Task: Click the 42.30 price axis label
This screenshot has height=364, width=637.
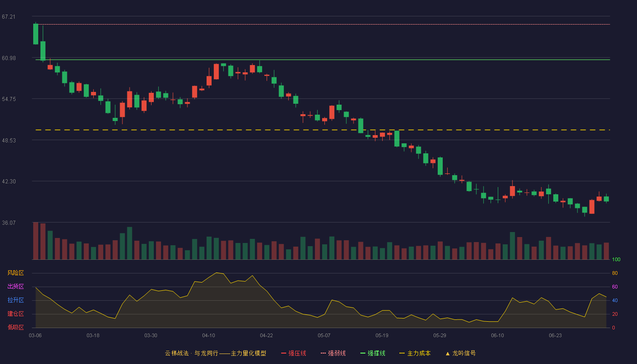Action: coord(9,182)
